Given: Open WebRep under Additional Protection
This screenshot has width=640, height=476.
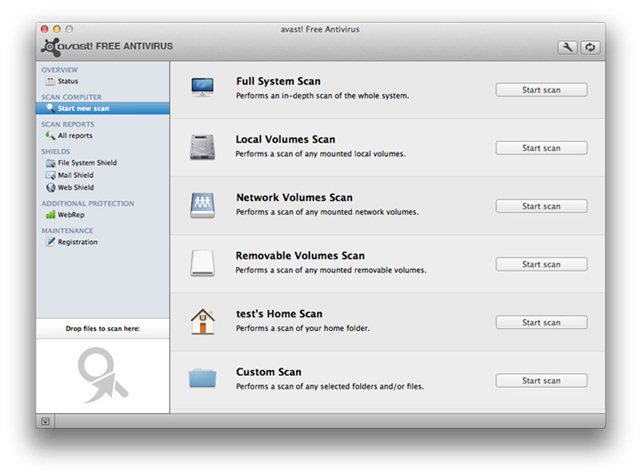Looking at the screenshot, I should click(x=70, y=214).
